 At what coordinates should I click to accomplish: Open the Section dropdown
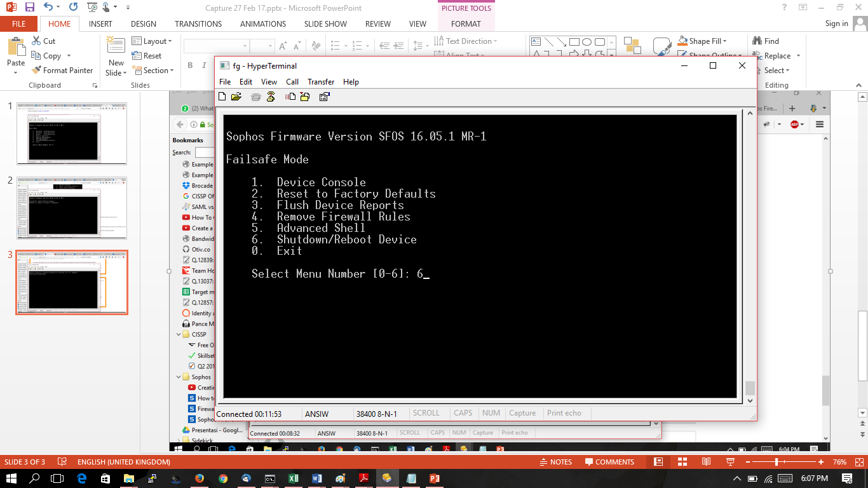click(x=153, y=71)
